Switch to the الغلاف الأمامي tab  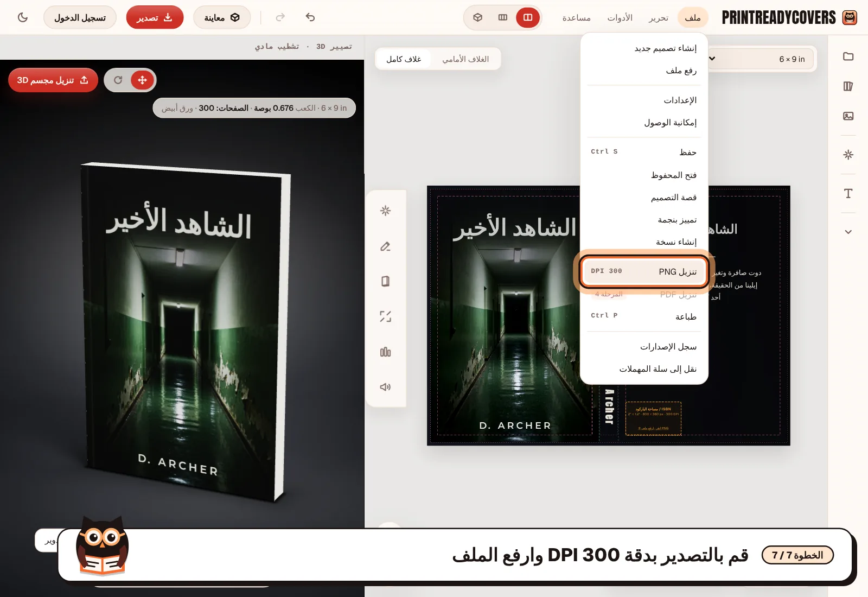[465, 59]
